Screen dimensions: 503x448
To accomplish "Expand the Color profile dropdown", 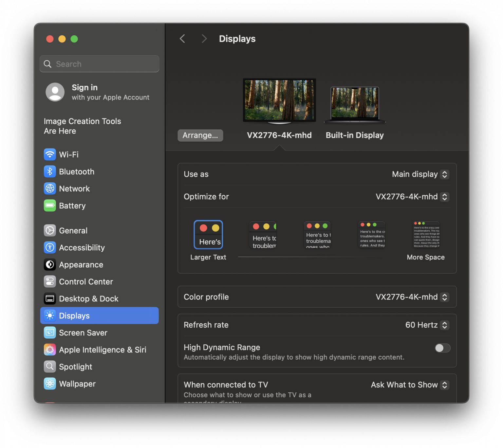I will point(412,297).
